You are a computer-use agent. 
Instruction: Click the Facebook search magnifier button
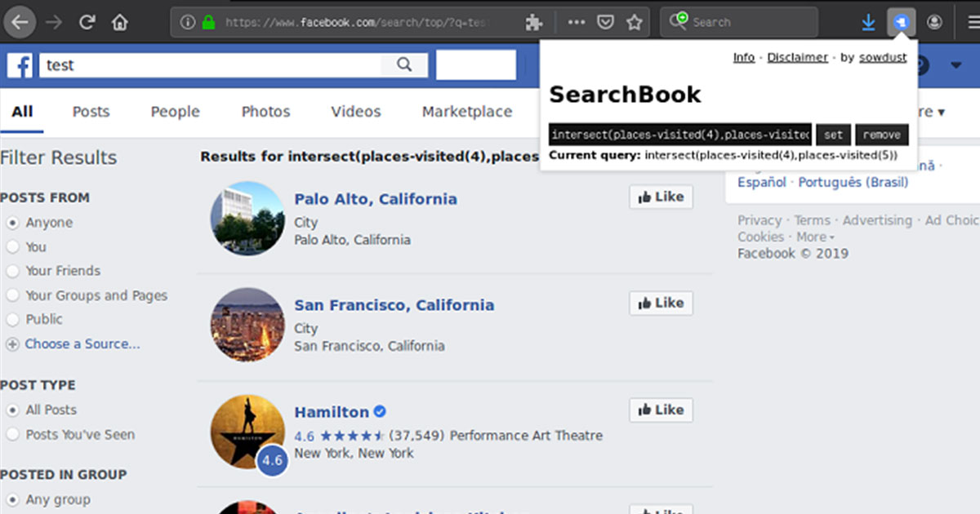click(404, 64)
